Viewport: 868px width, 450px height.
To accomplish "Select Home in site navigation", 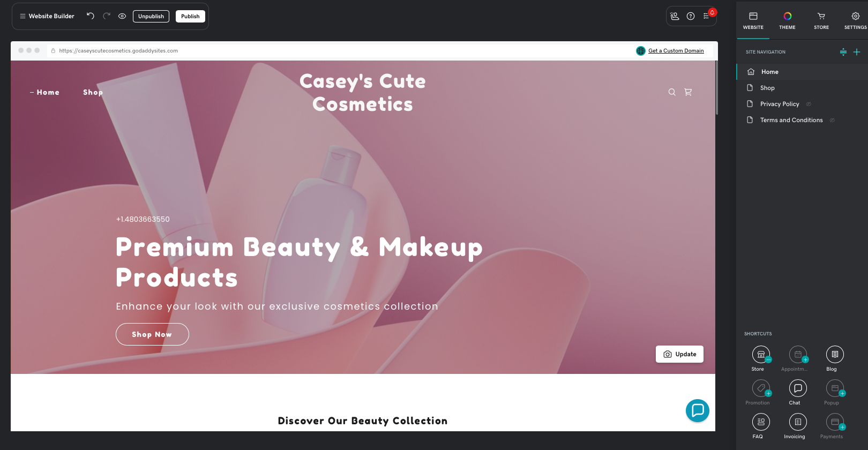I will (x=802, y=72).
